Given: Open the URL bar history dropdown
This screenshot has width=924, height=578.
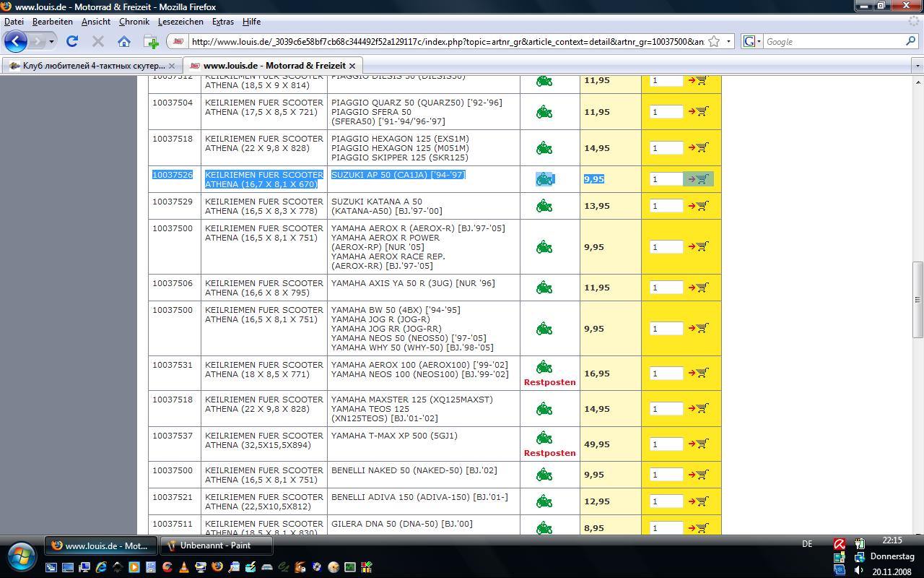Looking at the screenshot, I should (x=728, y=42).
